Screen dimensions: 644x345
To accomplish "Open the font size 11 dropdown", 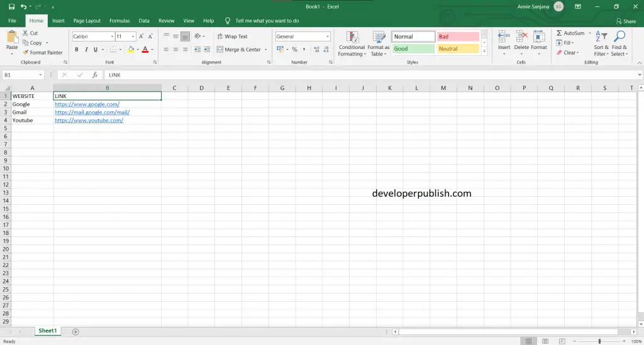I will point(133,36).
